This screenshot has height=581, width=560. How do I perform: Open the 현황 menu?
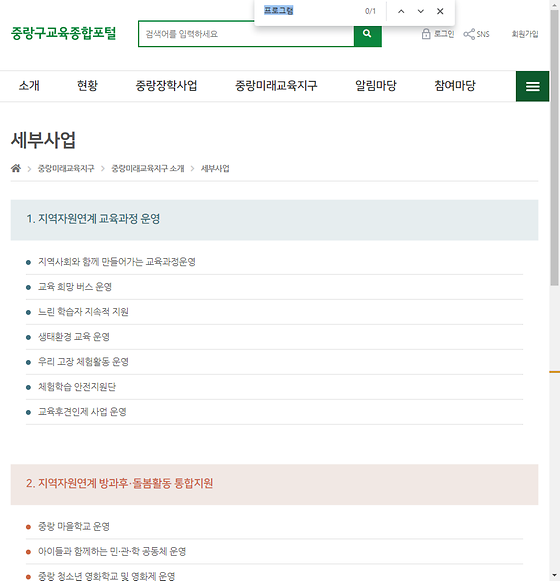coord(87,86)
